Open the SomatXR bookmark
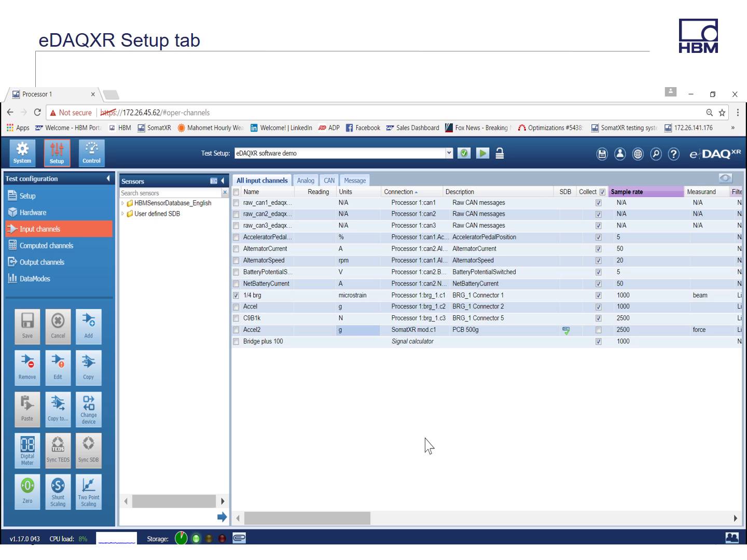The height and width of the screenshot is (560, 747). click(x=154, y=128)
